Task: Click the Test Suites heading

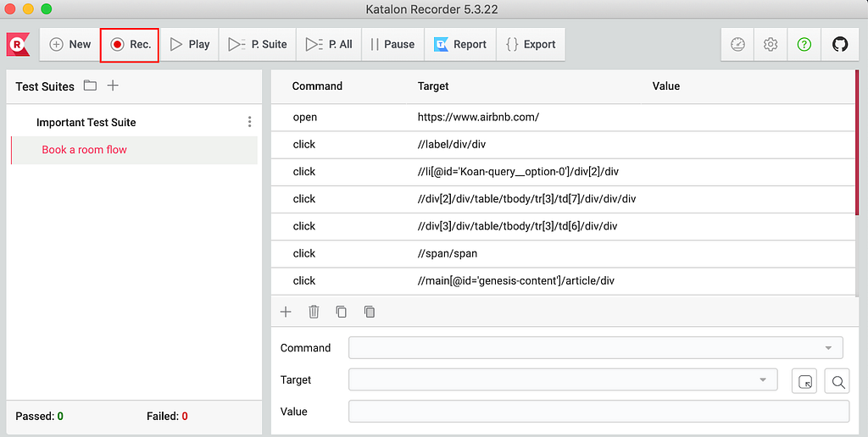Action: tap(45, 86)
